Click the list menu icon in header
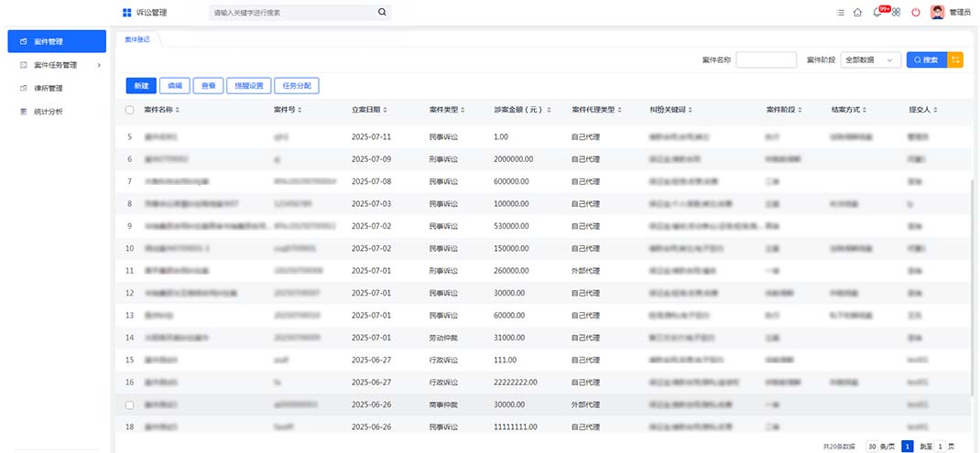Screen dimensions: 980x453 (x=841, y=13)
